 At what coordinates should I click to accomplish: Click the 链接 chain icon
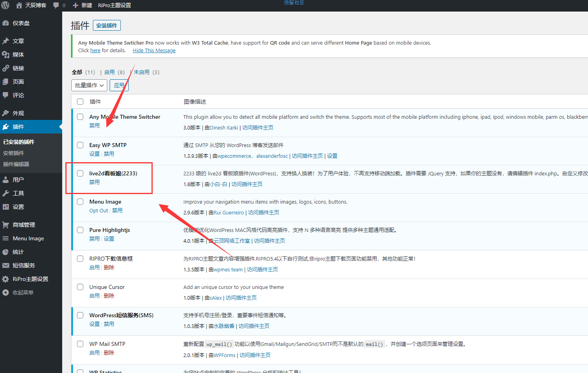point(6,68)
